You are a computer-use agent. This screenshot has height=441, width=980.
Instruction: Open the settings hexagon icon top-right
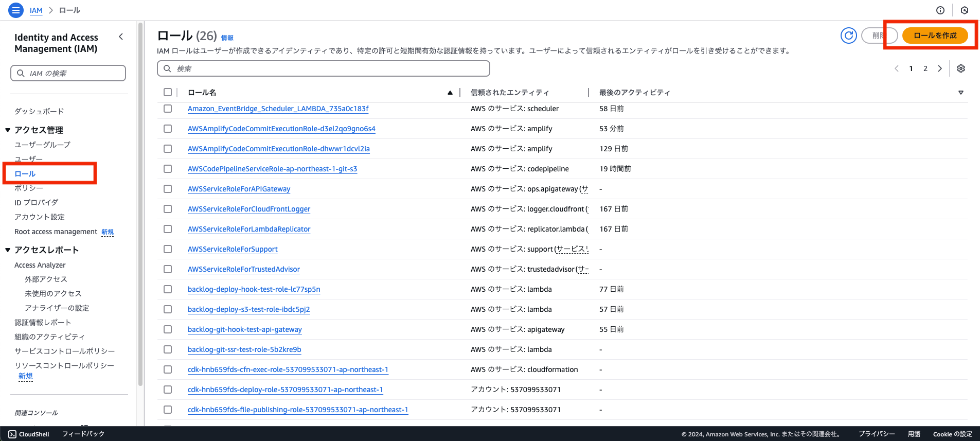pyautogui.click(x=964, y=10)
